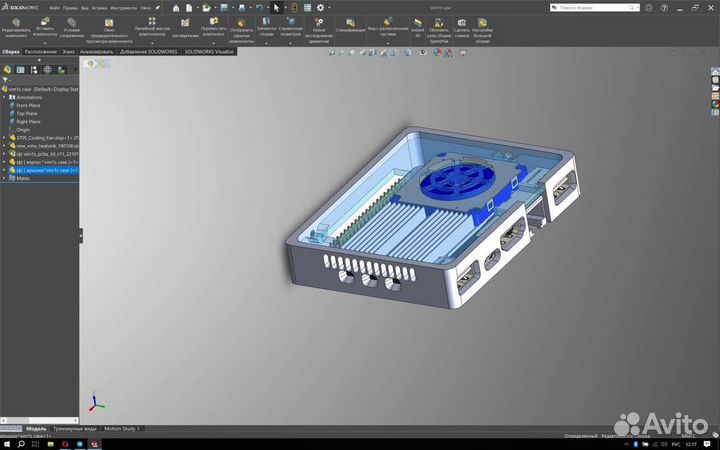The height and width of the screenshot is (450, 720).
Task: Click Smart Fasteners (Автокрепежи) tool
Action: tap(185, 28)
